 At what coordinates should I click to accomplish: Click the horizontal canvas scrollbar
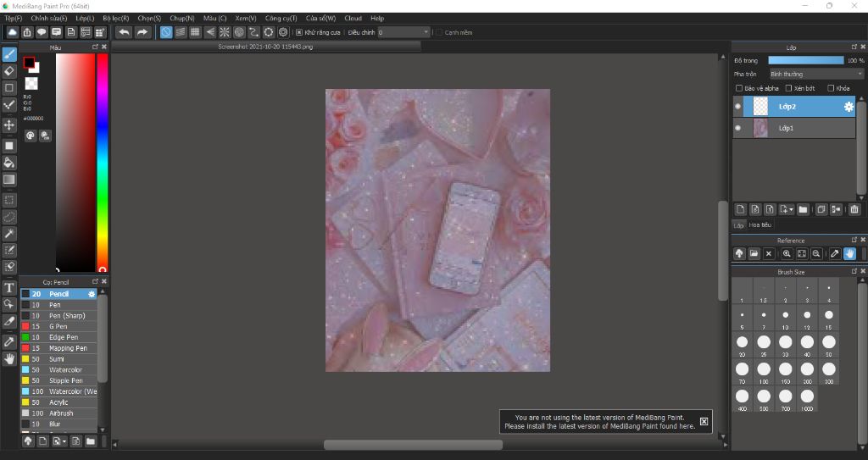(x=413, y=445)
